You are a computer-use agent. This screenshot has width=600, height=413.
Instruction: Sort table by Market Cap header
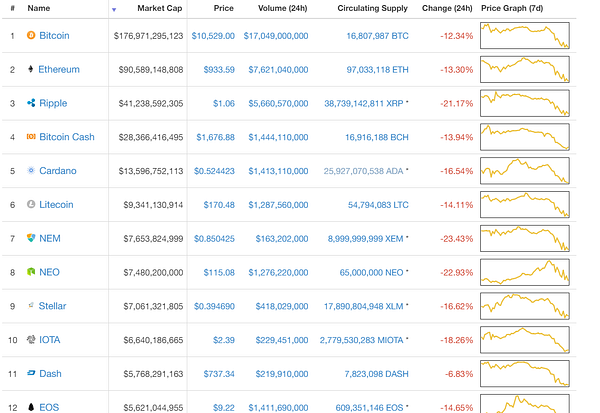160,8
